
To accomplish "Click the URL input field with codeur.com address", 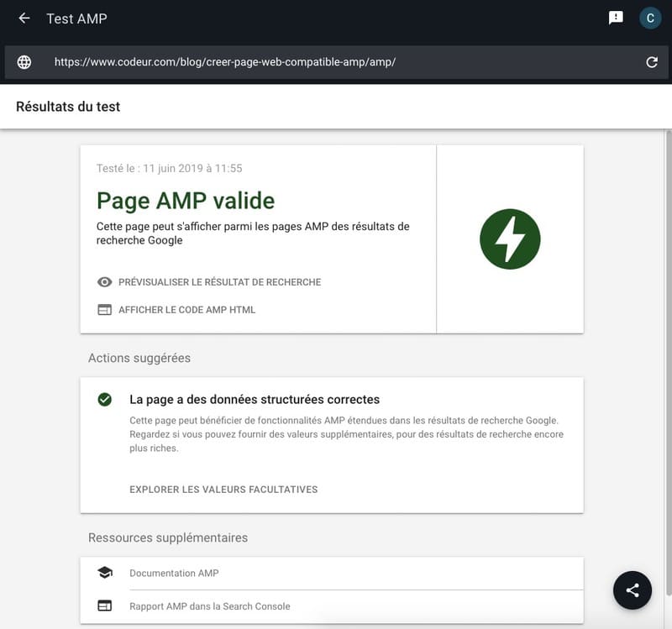I will 336,62.
